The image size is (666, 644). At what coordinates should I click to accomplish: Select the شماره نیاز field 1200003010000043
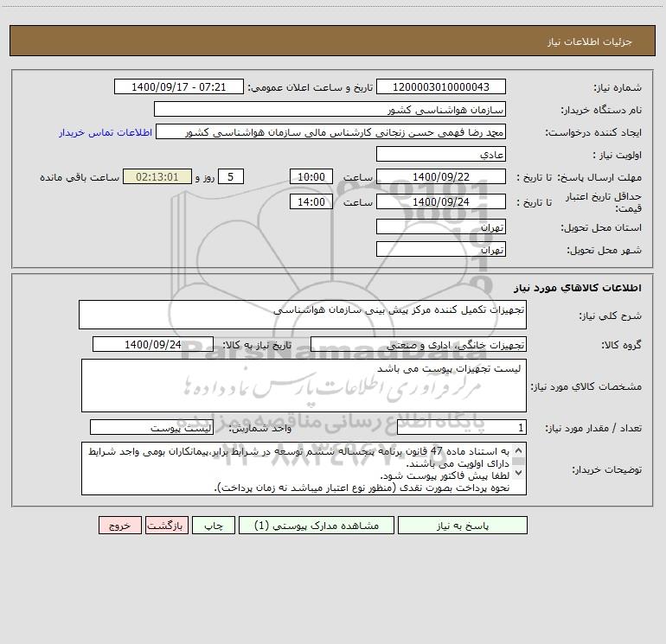click(x=441, y=87)
